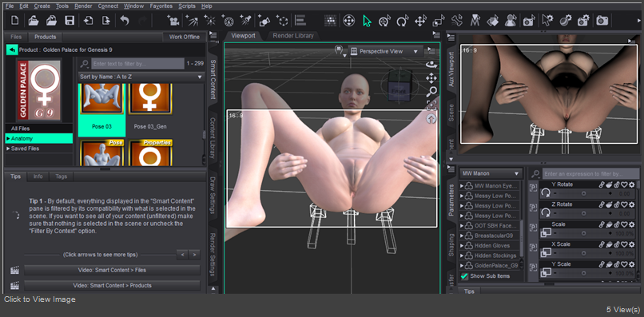Switch to the Render Library tab
The image size is (644, 317).
[293, 36]
